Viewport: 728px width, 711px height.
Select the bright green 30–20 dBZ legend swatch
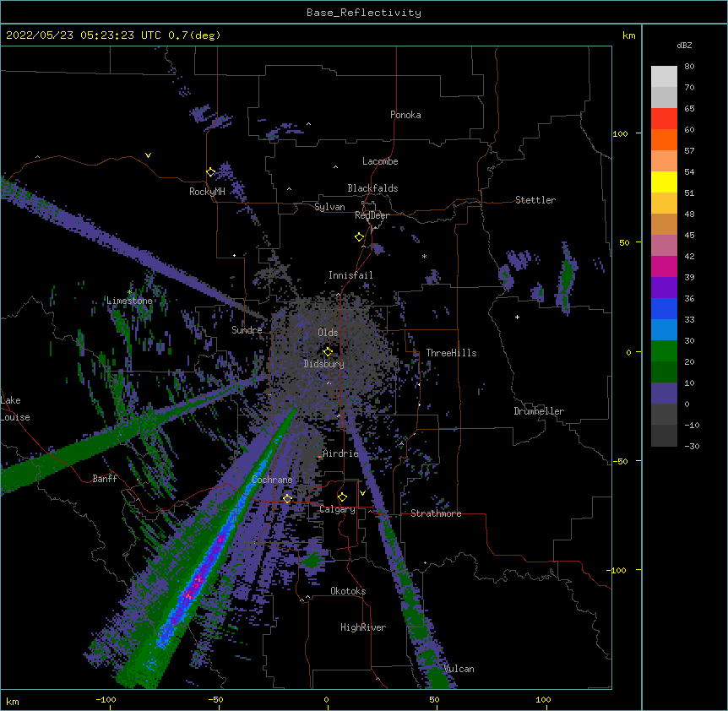664,351
